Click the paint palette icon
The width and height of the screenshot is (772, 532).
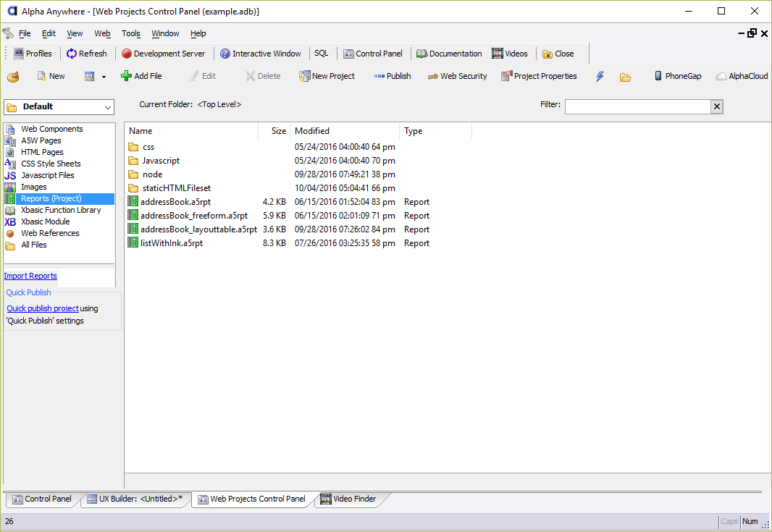[13, 76]
